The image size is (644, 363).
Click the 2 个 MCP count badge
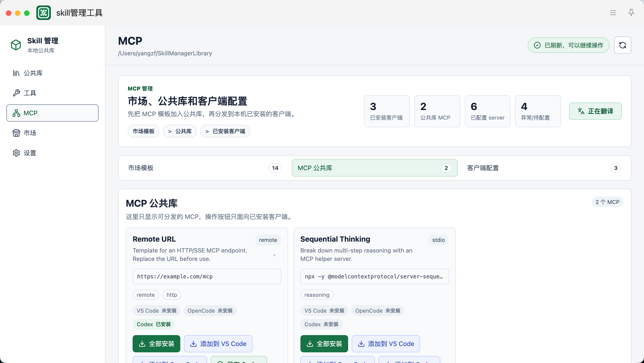[607, 202]
